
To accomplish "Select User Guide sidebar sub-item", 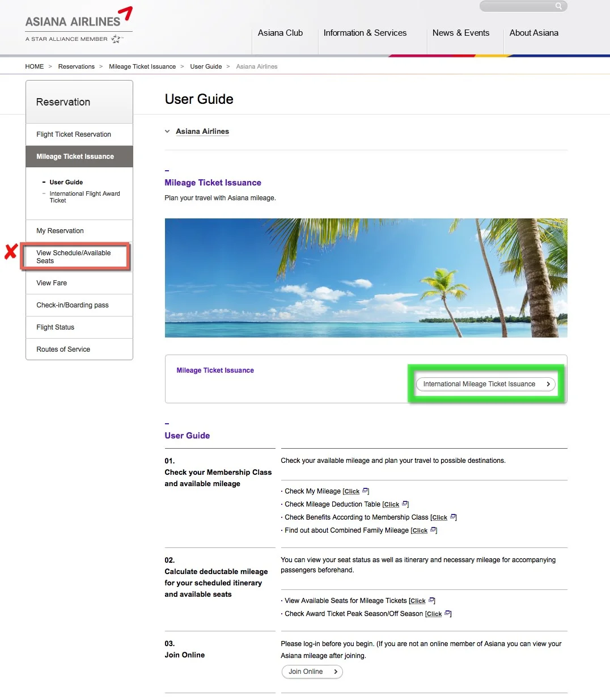I will coord(66,182).
